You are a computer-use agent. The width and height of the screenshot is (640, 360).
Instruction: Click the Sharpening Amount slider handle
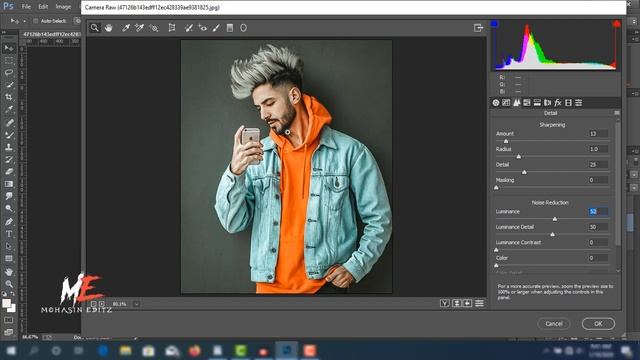pos(506,141)
